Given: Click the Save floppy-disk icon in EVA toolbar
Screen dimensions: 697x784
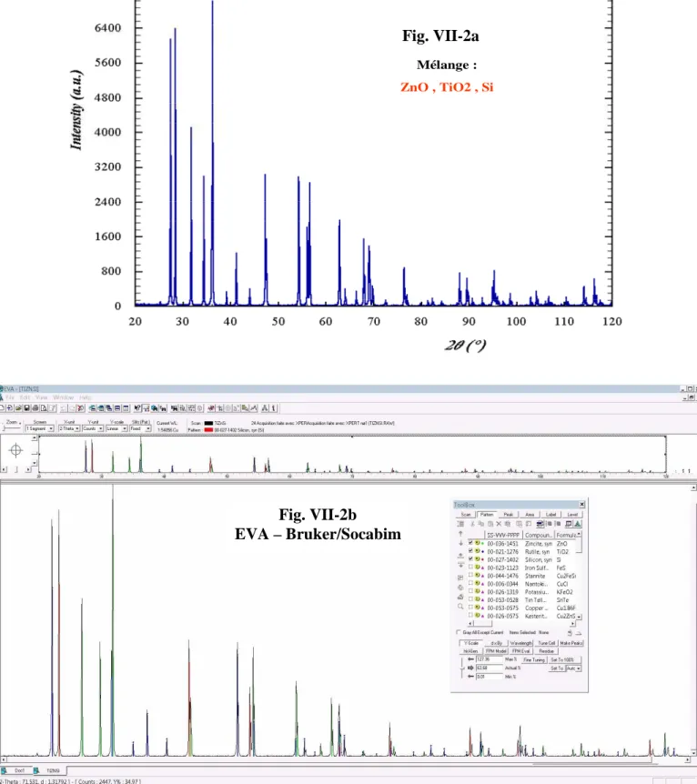Looking at the screenshot, I should [x=27, y=408].
